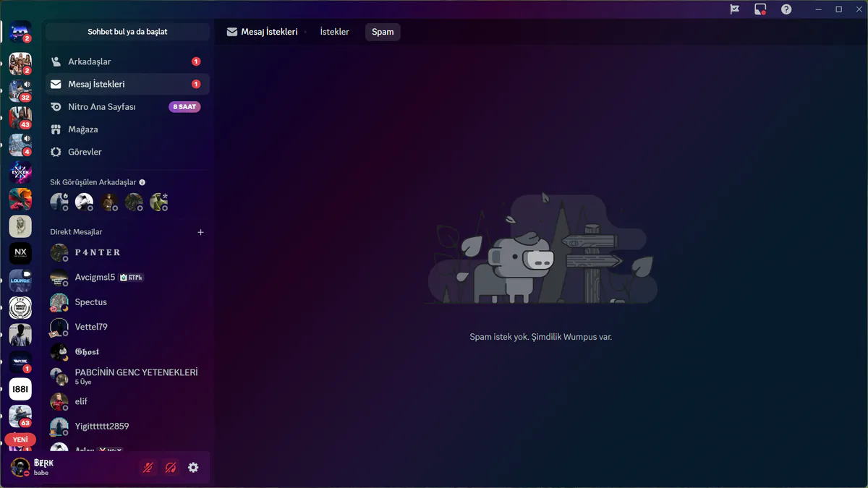Select fourth frequent friend avatar
Image resolution: width=868 pixels, height=488 pixels.
134,202
